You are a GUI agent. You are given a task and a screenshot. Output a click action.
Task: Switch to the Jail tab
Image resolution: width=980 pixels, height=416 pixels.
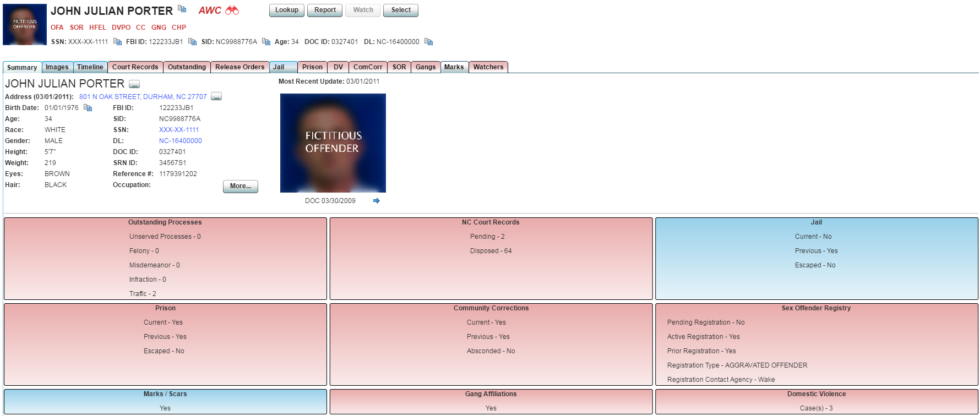284,67
